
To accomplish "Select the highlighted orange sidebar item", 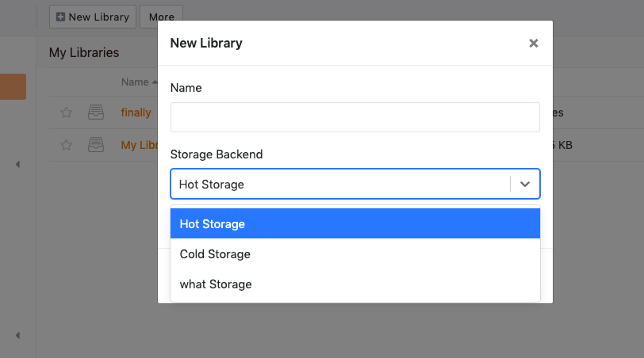I will (x=13, y=86).
